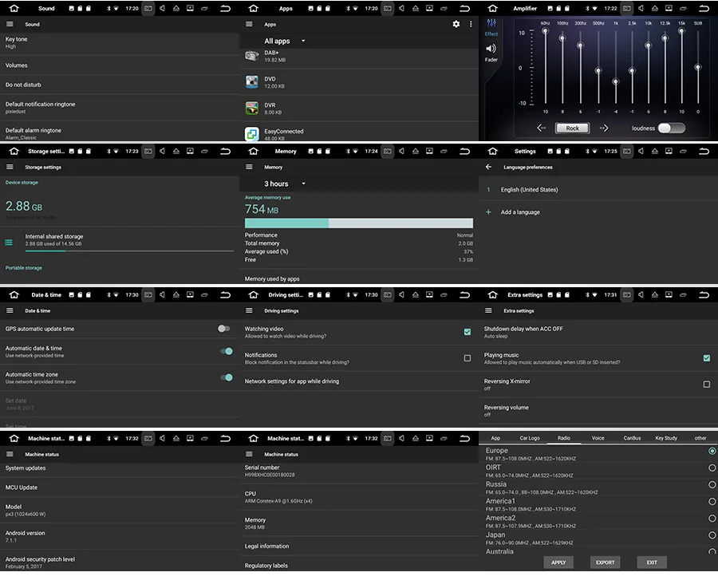Select the Effect equalizer icon in Amplifier
This screenshot has height=588, width=718.
click(491, 23)
